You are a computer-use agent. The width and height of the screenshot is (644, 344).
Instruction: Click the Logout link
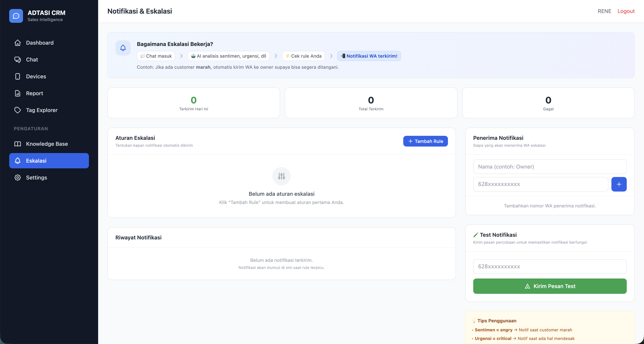pos(626,11)
